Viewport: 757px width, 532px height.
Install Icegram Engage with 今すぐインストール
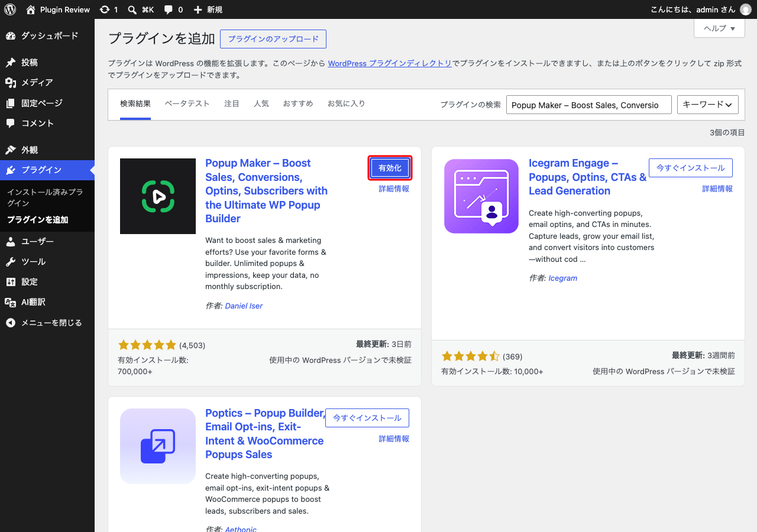691,168
